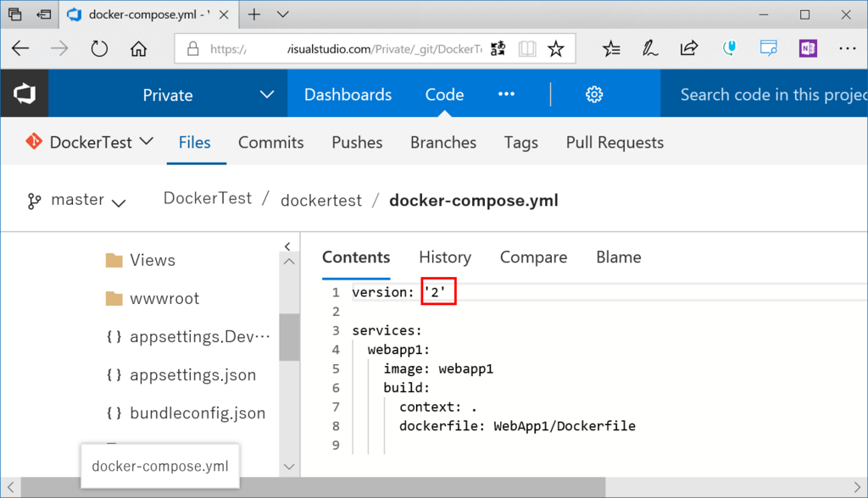Click the DockerTest breadcrumb link
The image size is (868, 498).
tap(208, 198)
